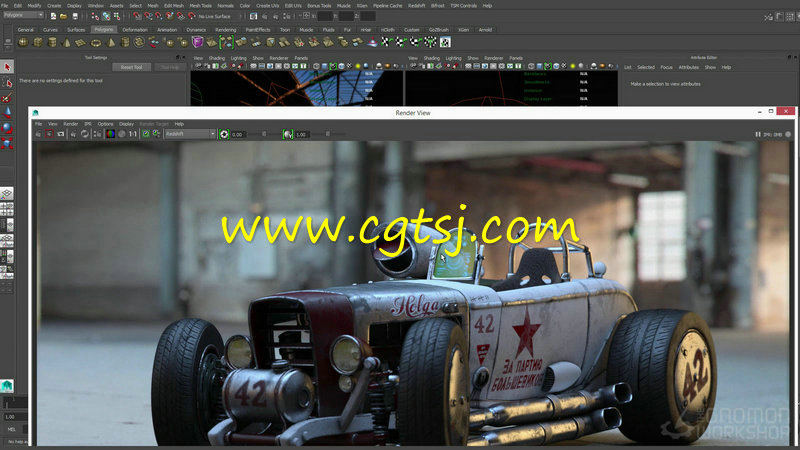Image resolution: width=800 pixels, height=450 pixels.
Task: Click the last checkered UV shelf icon
Action: coord(445,42)
